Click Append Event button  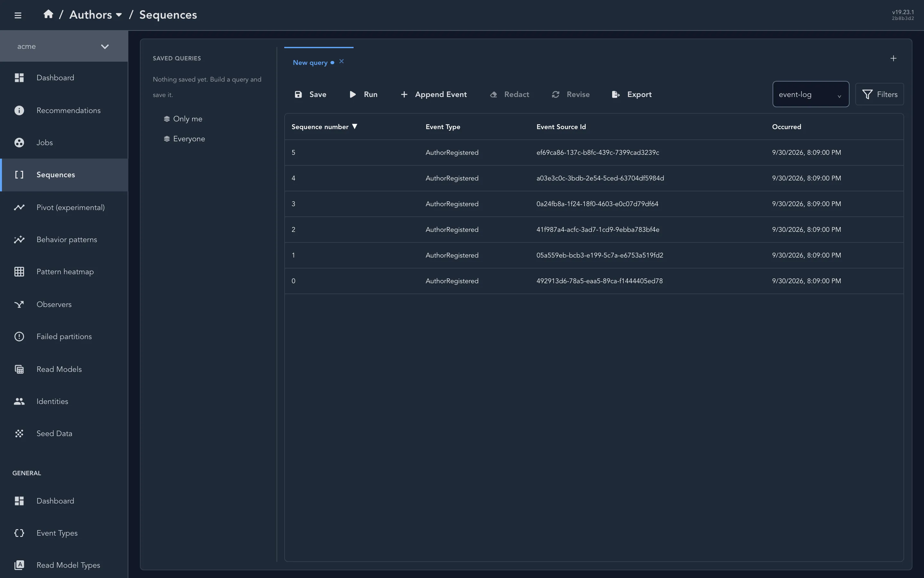pyautogui.click(x=433, y=94)
